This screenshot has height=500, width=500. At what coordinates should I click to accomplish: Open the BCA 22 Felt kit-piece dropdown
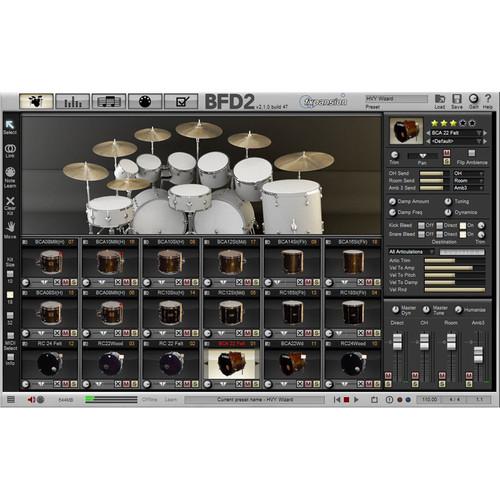[x=456, y=133]
